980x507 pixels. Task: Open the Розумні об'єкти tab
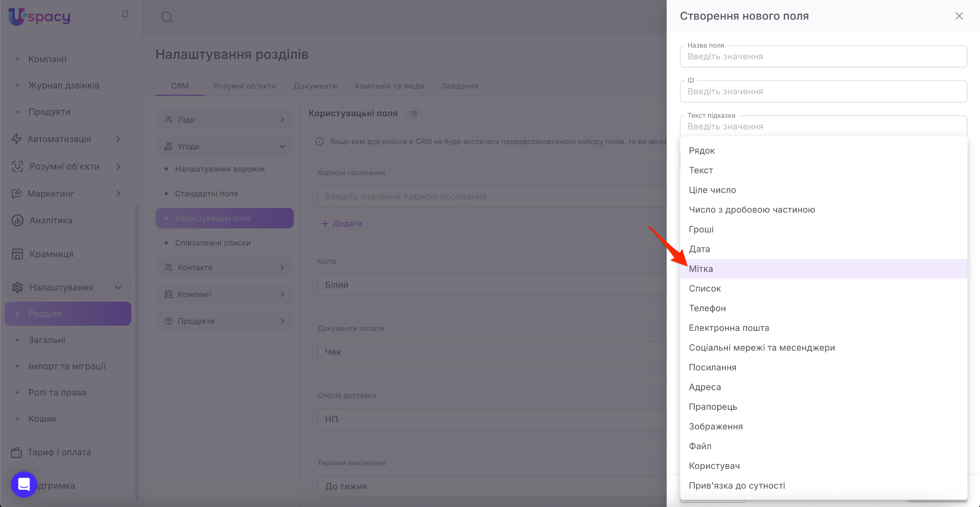(244, 86)
